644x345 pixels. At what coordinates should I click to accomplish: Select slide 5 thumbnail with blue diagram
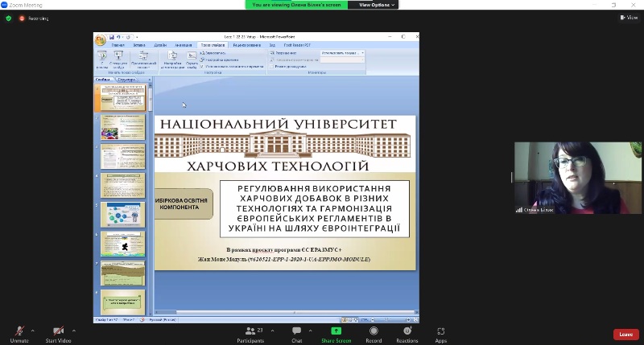pos(123,215)
